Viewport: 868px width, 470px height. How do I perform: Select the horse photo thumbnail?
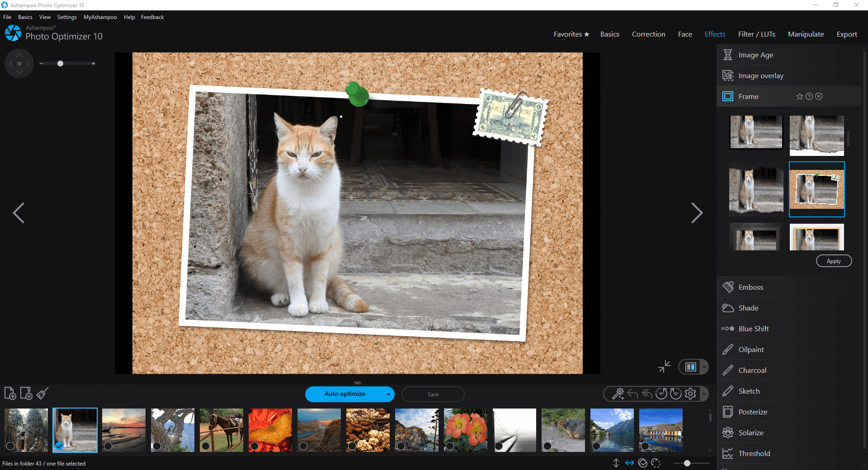coord(221,430)
